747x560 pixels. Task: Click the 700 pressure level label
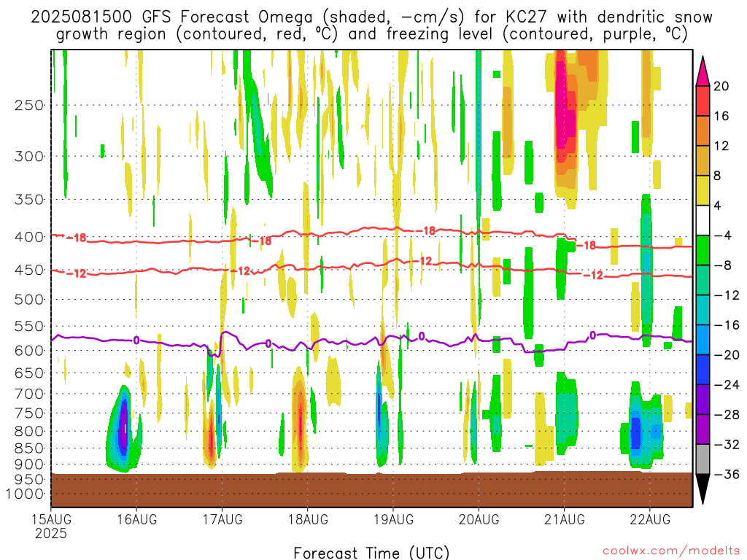[29, 394]
